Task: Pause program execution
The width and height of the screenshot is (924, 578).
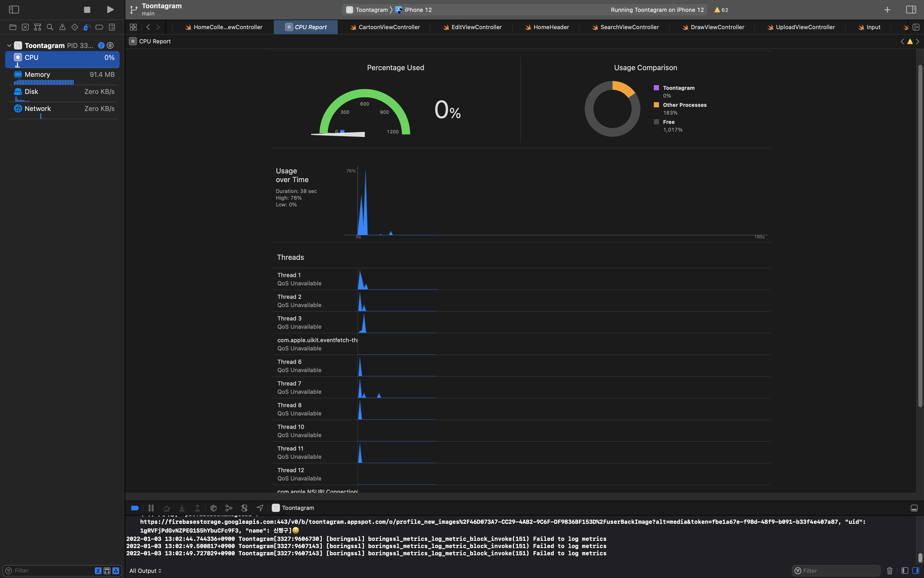Action: (151, 508)
